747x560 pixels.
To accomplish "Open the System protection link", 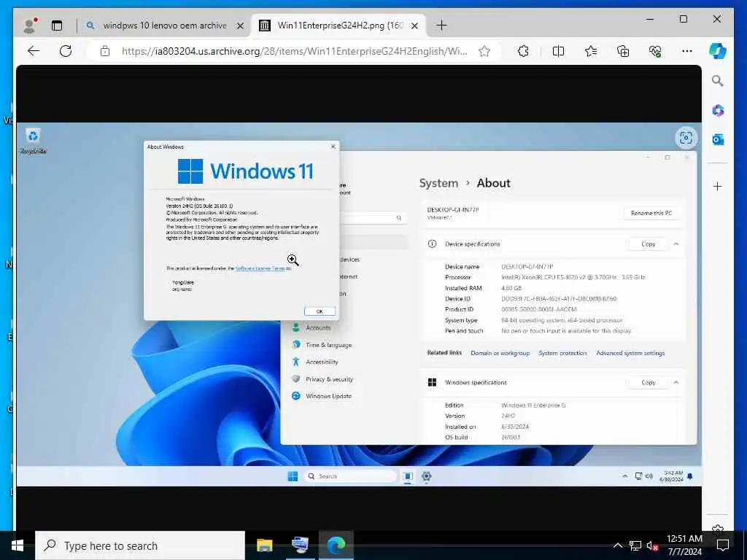I will pyautogui.click(x=562, y=353).
